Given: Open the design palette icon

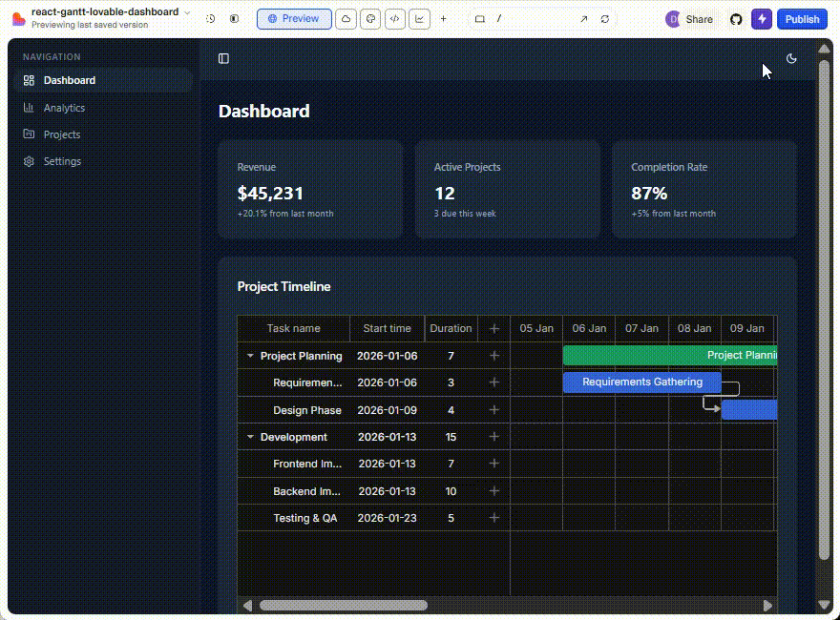Looking at the screenshot, I should tap(370, 19).
